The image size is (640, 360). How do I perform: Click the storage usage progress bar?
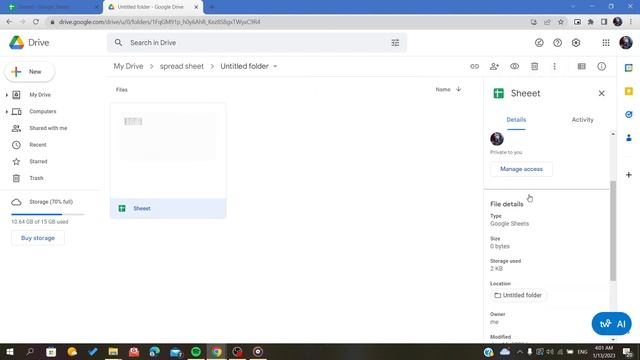pyautogui.click(x=47, y=214)
